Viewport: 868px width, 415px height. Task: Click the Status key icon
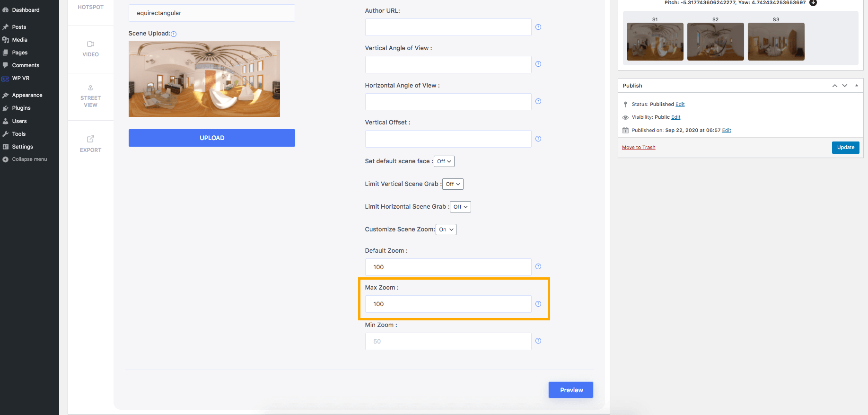pos(625,104)
